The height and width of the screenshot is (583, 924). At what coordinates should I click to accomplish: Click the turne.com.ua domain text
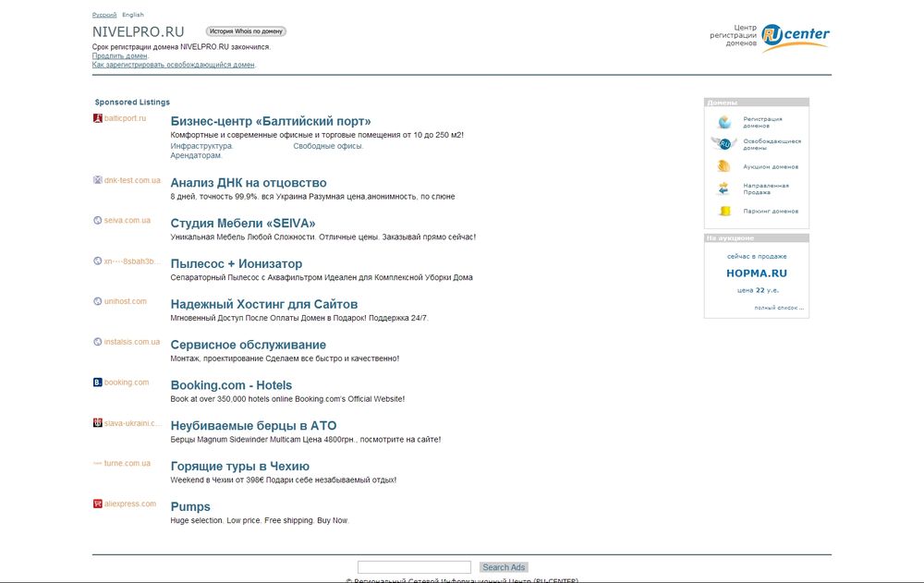point(128,463)
